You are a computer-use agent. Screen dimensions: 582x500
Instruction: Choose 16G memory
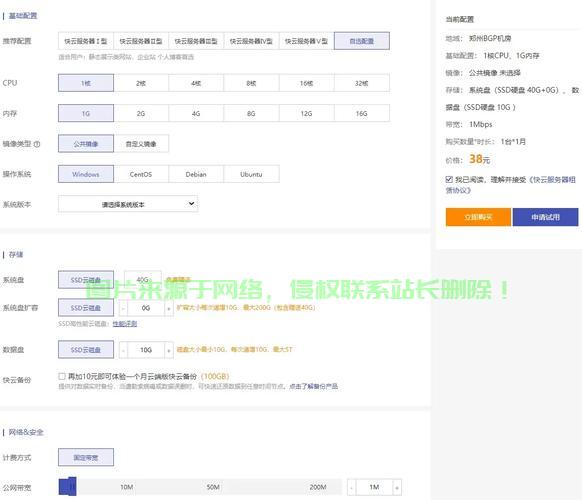coord(362,113)
